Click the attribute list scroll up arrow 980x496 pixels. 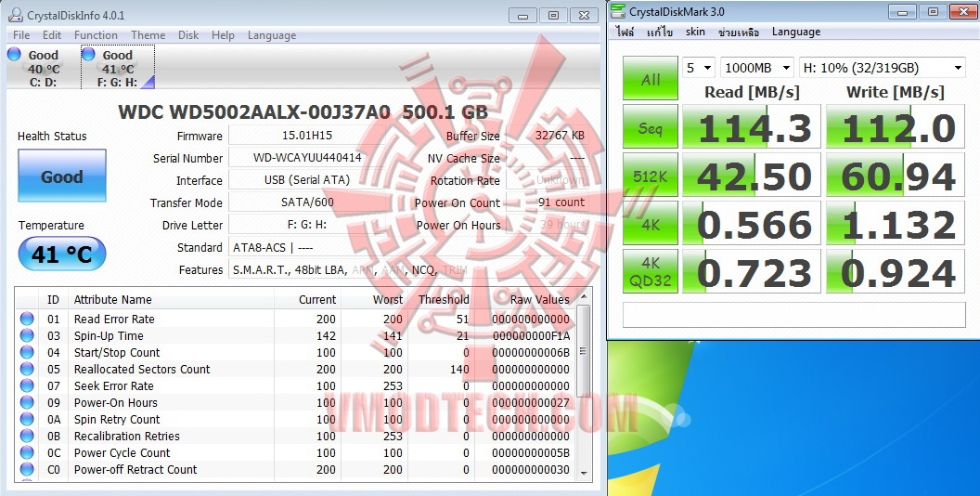pos(583,296)
